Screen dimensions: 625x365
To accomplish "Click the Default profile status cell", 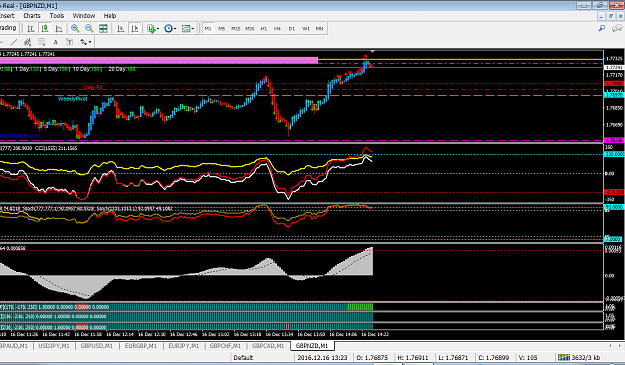I will pyautogui.click(x=243, y=357).
